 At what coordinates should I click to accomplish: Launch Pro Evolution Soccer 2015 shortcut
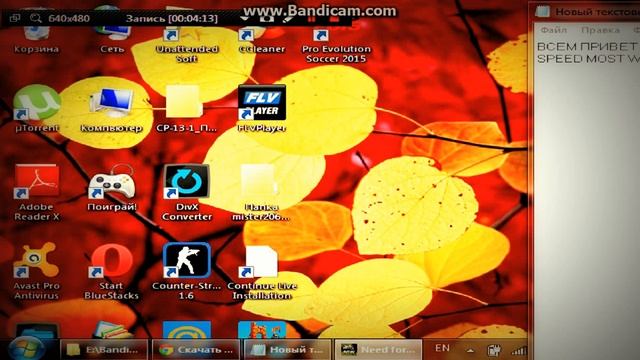point(336,45)
